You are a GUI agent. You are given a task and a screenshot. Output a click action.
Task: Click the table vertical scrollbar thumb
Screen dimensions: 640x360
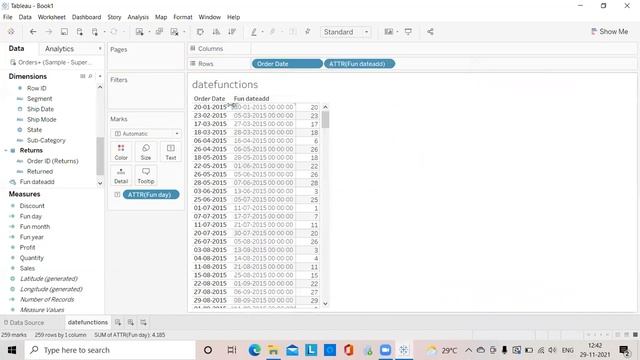(x=325, y=120)
